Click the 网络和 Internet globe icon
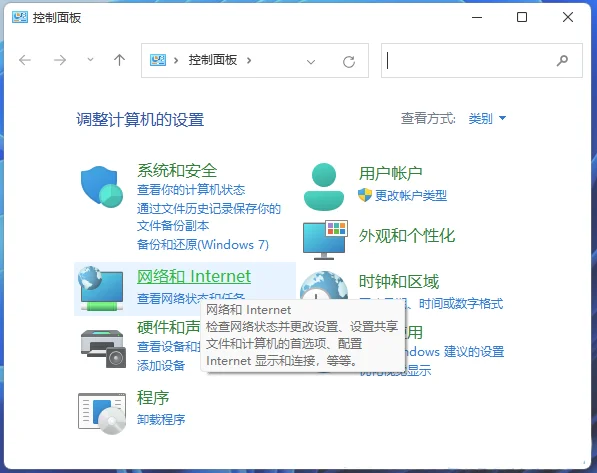 click(101, 288)
